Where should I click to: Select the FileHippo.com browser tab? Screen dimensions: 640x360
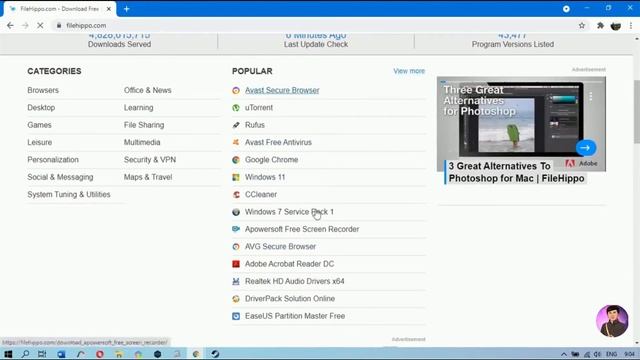[60, 9]
